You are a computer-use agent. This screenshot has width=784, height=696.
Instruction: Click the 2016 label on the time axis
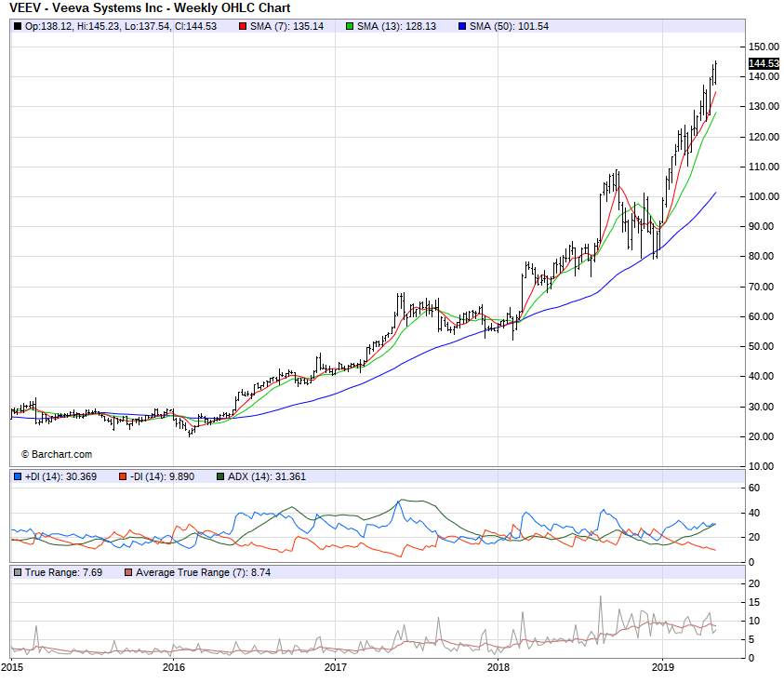tap(174, 667)
